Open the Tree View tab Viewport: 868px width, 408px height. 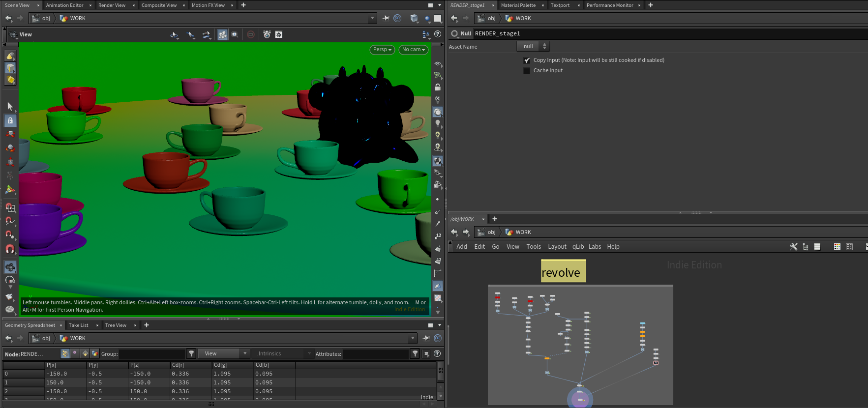[116, 325]
